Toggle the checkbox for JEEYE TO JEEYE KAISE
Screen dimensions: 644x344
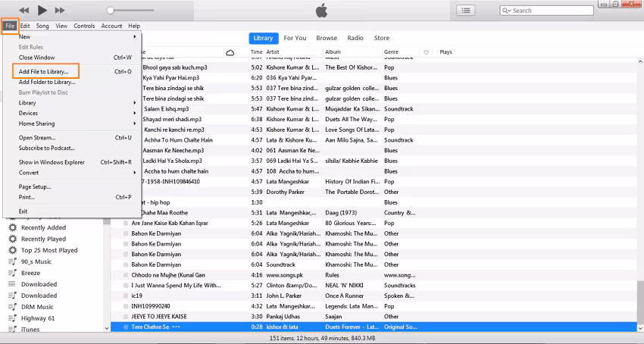pyautogui.click(x=126, y=317)
